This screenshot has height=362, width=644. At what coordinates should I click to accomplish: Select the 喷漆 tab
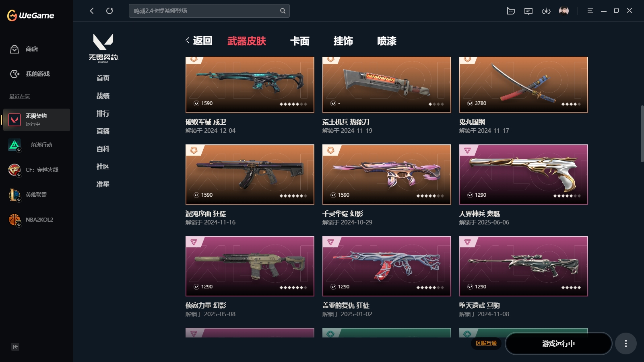pyautogui.click(x=387, y=41)
